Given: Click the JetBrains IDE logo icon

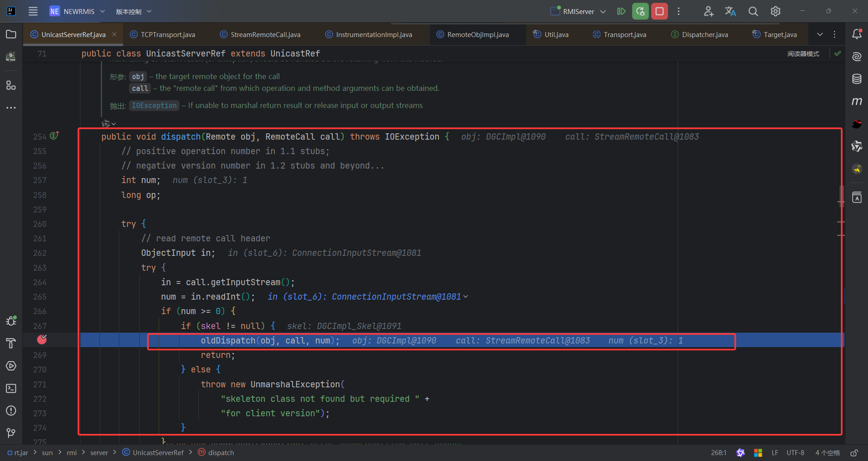Looking at the screenshot, I should 11,11.
